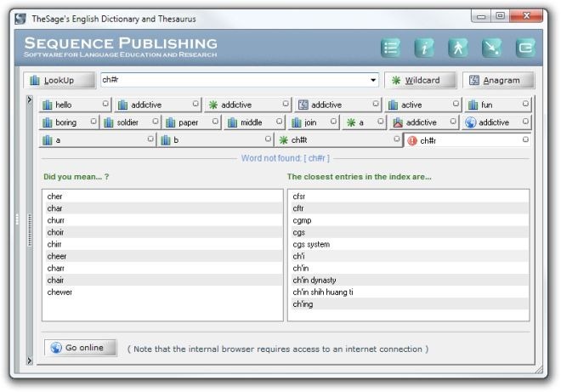Screen dimensions: 561x392
Task: Click the globe icon on addictive tab
Action: (470, 122)
